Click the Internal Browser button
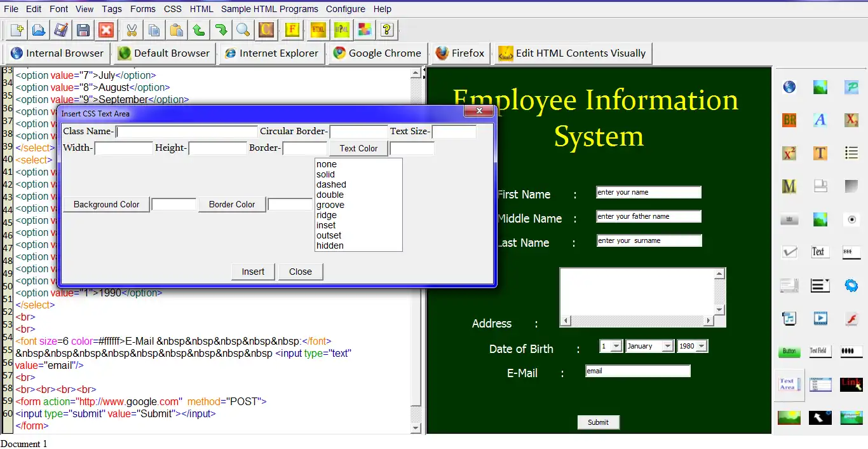 [57, 53]
